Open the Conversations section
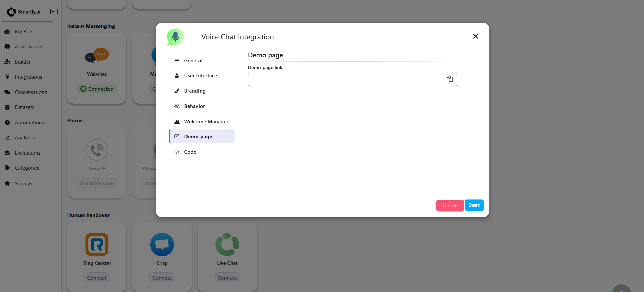The width and height of the screenshot is (644, 292). pos(31,92)
